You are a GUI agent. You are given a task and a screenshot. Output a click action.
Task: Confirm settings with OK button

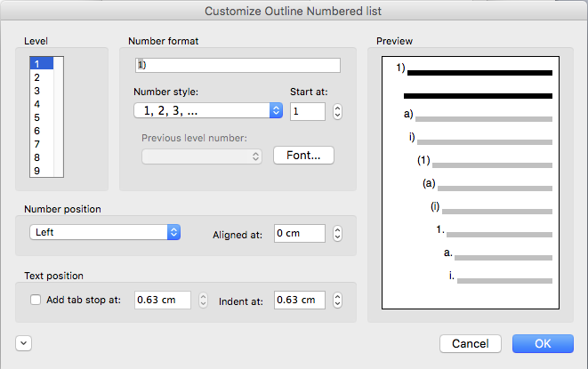point(543,343)
